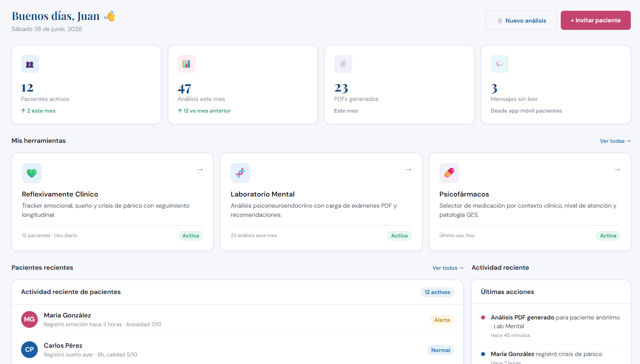Click the Nuevo análisis button

(521, 20)
